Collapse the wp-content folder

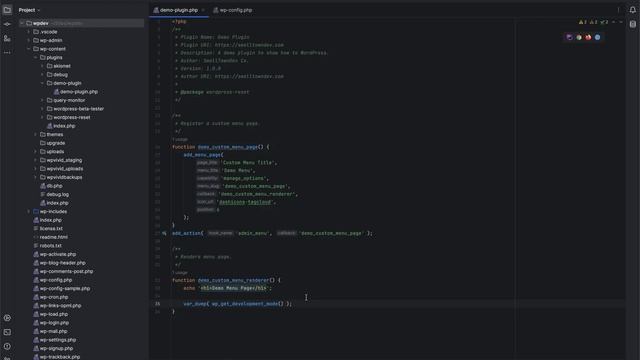tap(29, 49)
